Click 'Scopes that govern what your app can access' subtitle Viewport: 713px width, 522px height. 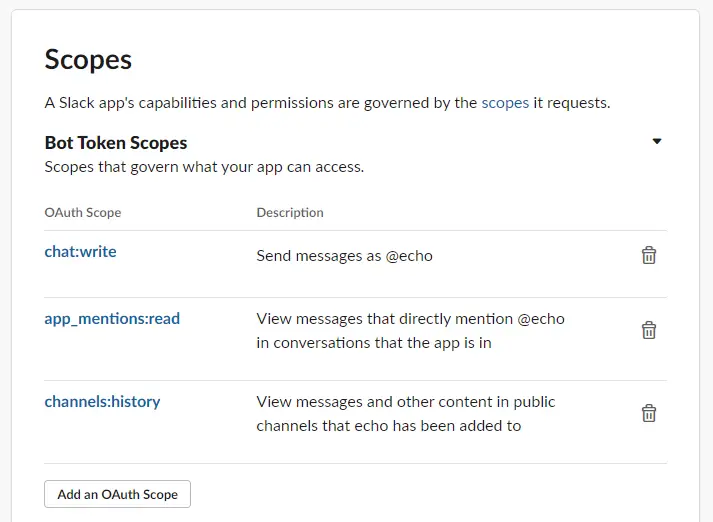(204, 167)
